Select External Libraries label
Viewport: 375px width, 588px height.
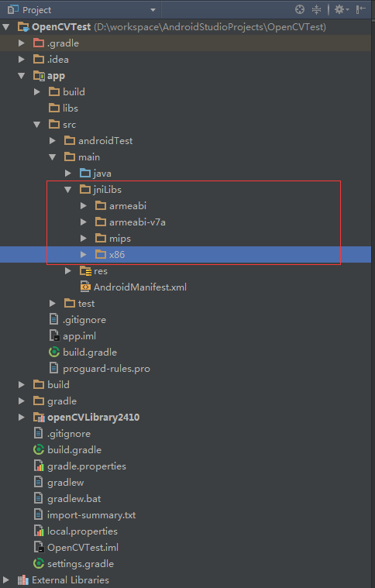71,580
